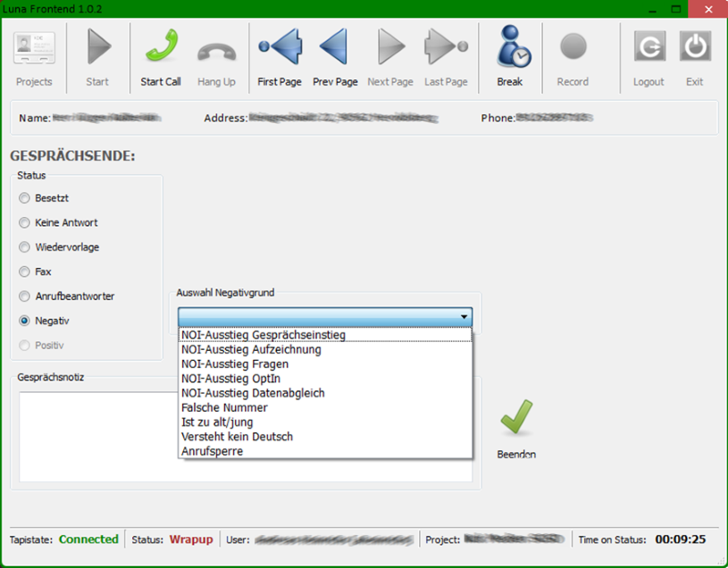Click the Prev Page arrow icon
This screenshot has width=728, height=568.
coord(334,47)
